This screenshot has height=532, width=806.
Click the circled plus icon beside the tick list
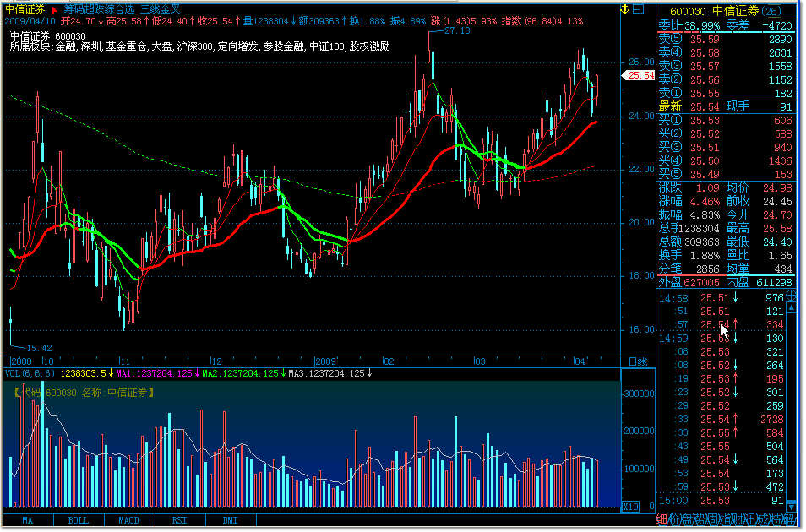[x=792, y=295]
